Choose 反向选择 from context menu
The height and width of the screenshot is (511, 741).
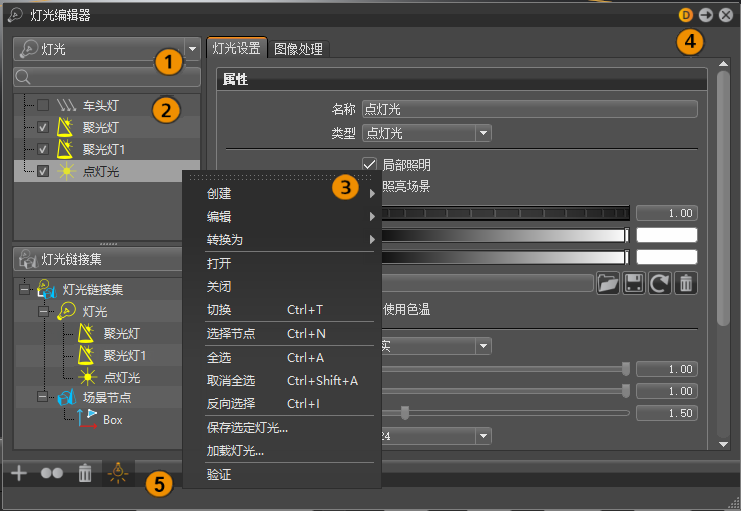click(282, 404)
